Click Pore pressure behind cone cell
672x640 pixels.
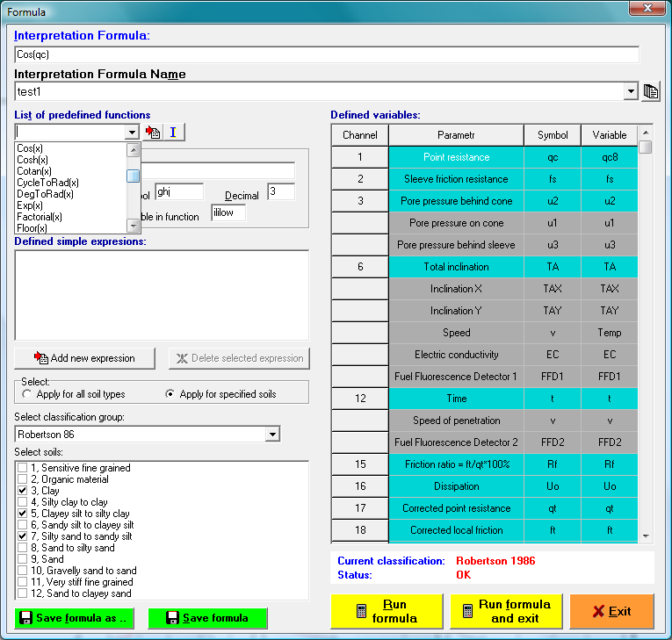(x=456, y=201)
